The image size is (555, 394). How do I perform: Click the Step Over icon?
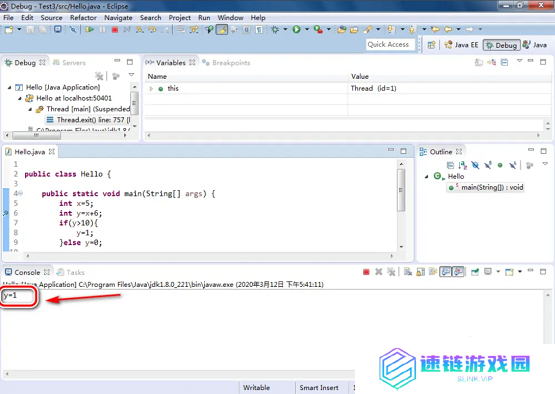152,30
